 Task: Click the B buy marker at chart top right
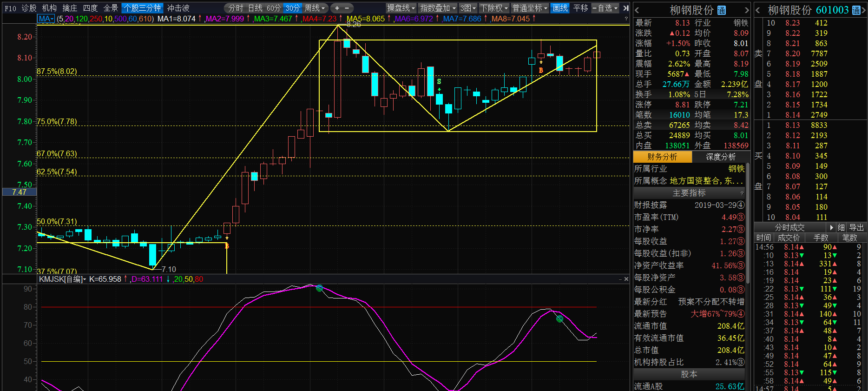coord(541,70)
